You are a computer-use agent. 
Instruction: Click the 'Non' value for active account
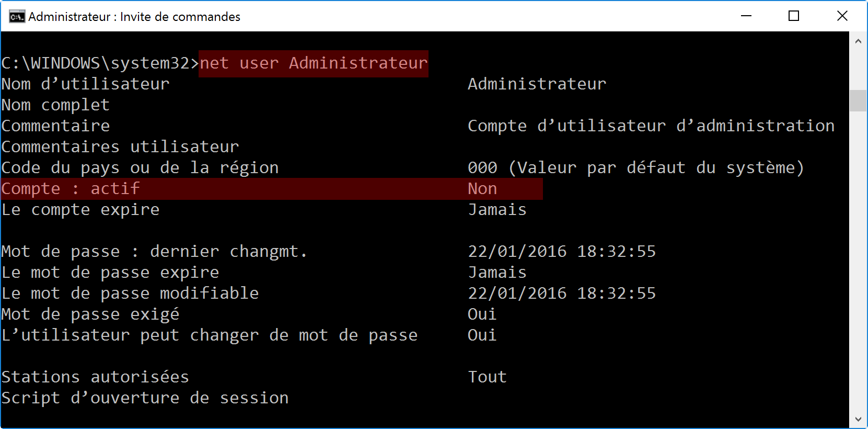[x=482, y=189]
